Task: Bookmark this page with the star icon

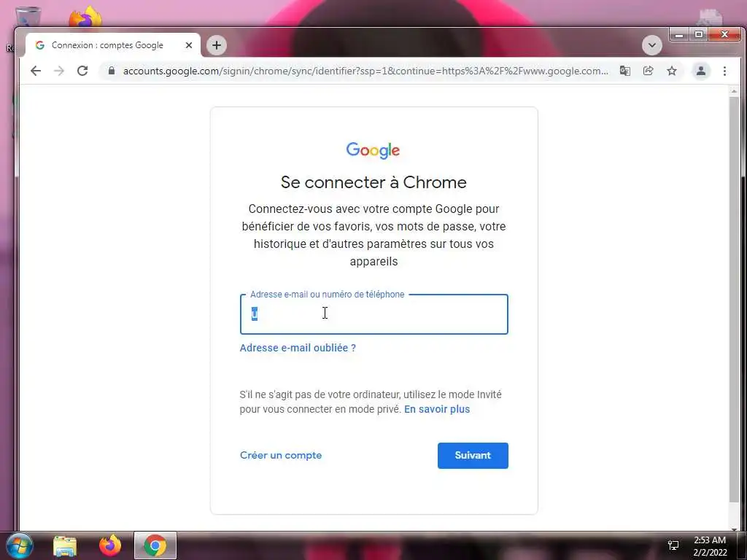Action: tap(672, 71)
